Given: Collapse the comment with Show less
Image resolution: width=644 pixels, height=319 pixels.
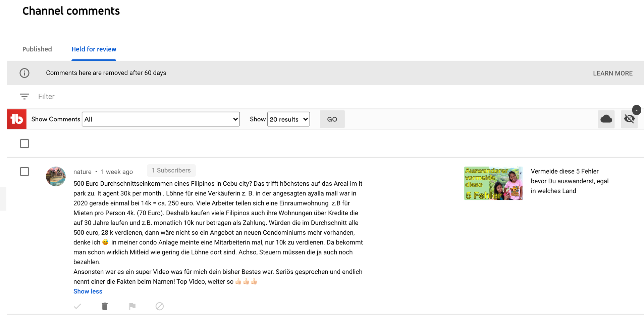Looking at the screenshot, I should [x=88, y=291].
